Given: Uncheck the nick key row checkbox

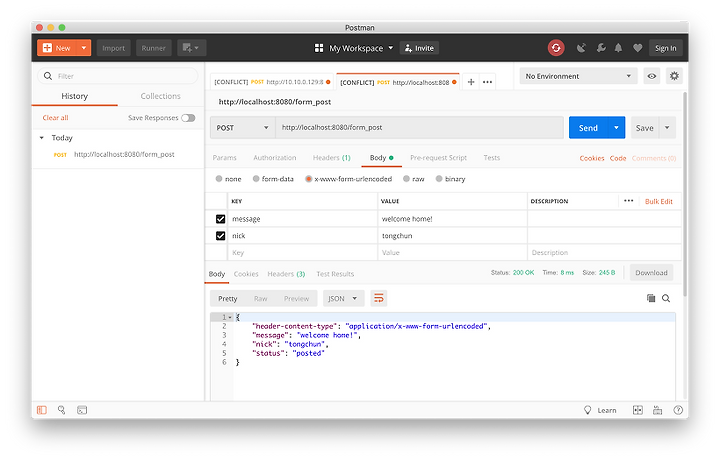Looking at the screenshot, I should (x=220, y=236).
